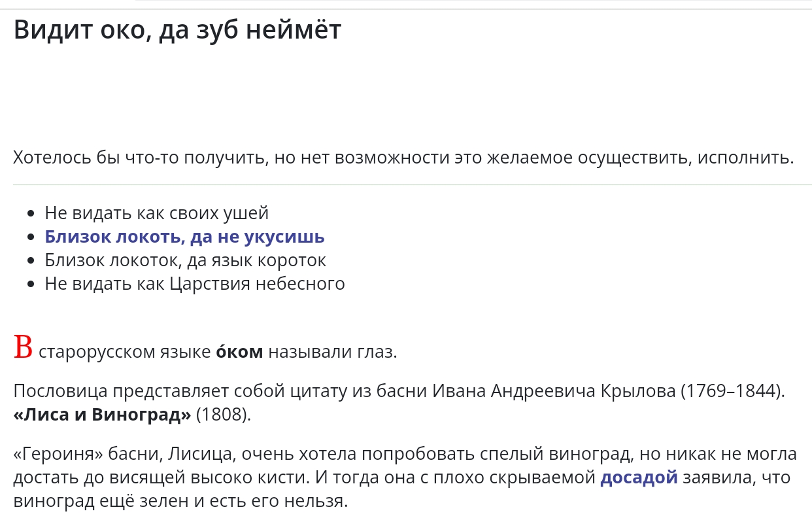This screenshot has height=520, width=812.
Task: Click the bullet before "Близок локоть, да не укусишь"
Action: pyautogui.click(x=31, y=237)
